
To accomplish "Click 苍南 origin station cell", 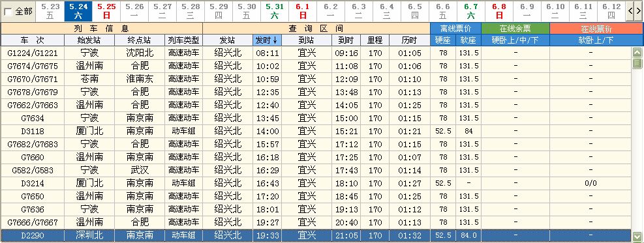I will [89, 79].
